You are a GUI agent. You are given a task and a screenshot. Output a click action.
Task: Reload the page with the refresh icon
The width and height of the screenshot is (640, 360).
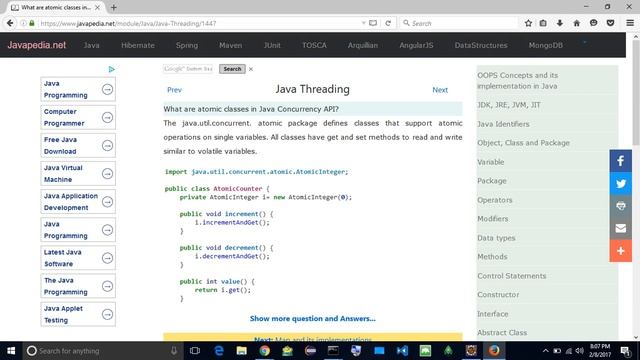pos(388,23)
